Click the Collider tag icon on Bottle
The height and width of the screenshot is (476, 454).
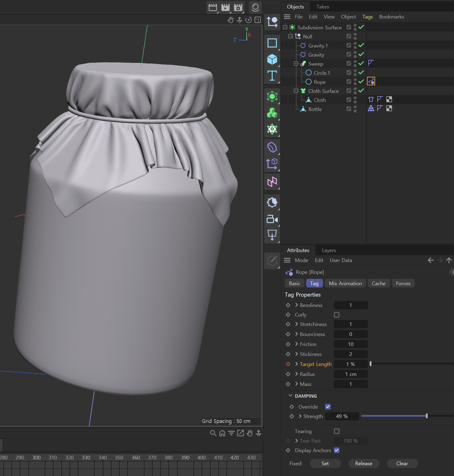pos(371,109)
